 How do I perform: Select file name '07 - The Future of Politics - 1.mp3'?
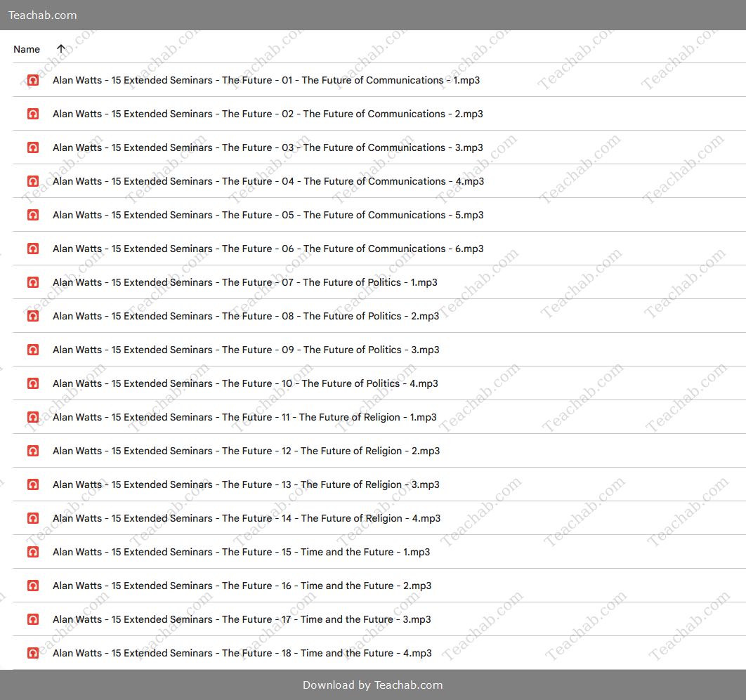pos(245,282)
